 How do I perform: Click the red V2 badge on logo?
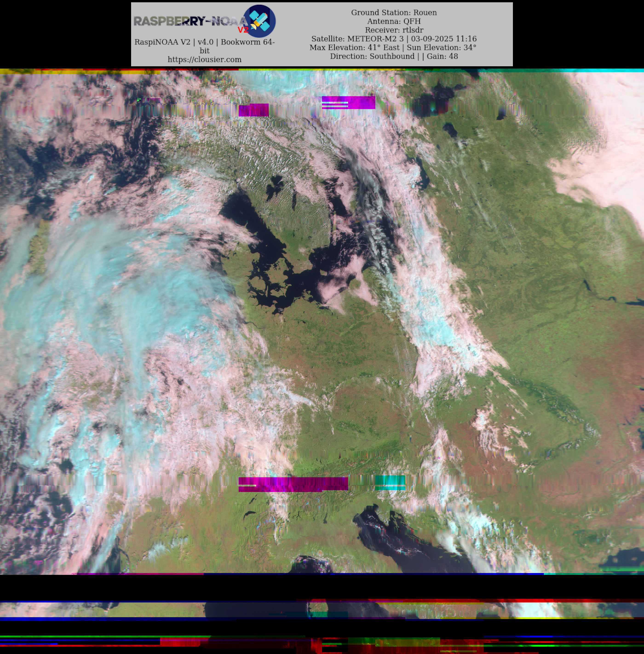click(x=243, y=30)
